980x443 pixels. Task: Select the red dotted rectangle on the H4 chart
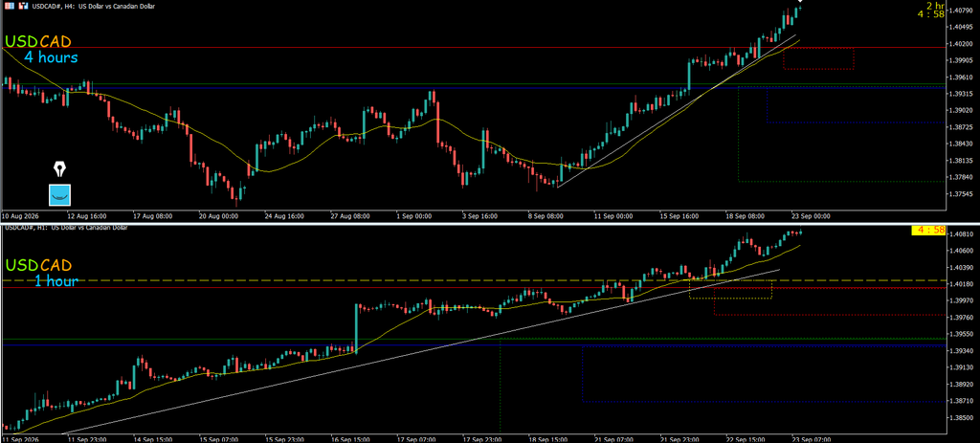click(818, 58)
